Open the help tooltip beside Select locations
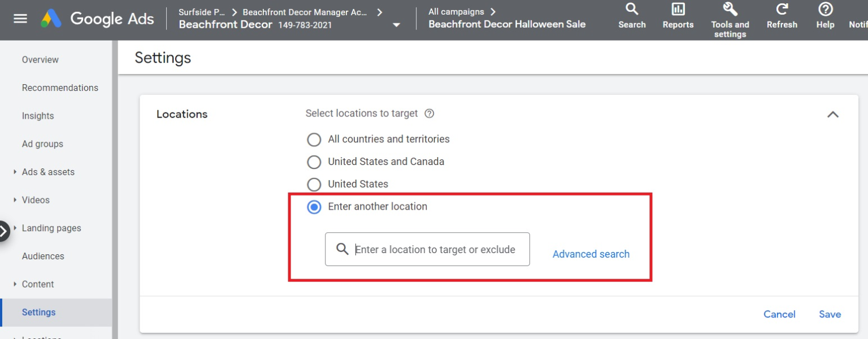Image resolution: width=868 pixels, height=339 pixels. [429, 114]
